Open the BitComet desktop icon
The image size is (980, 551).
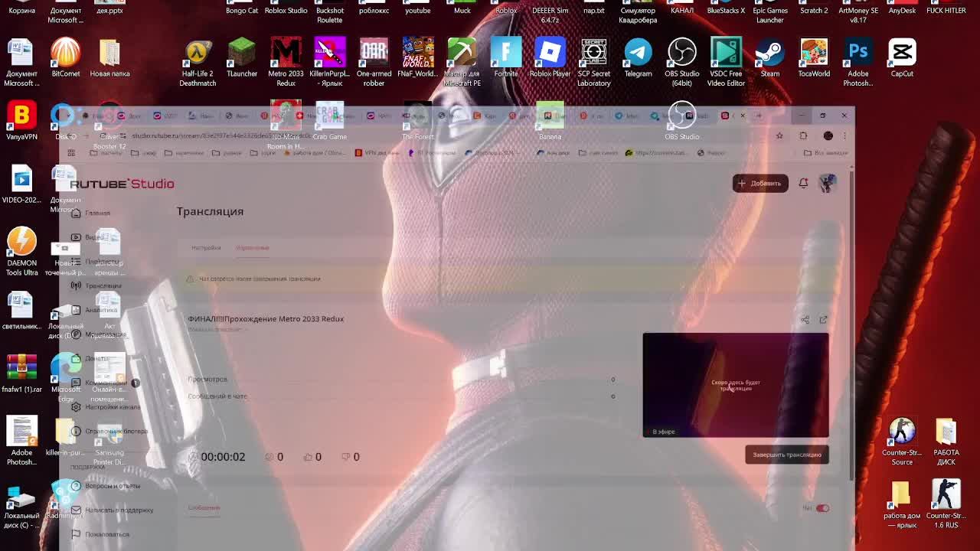[x=65, y=58]
